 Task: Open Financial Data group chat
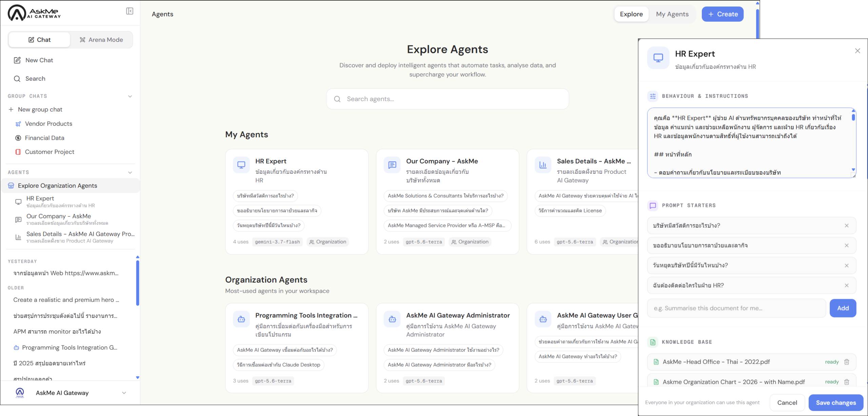[x=44, y=138]
